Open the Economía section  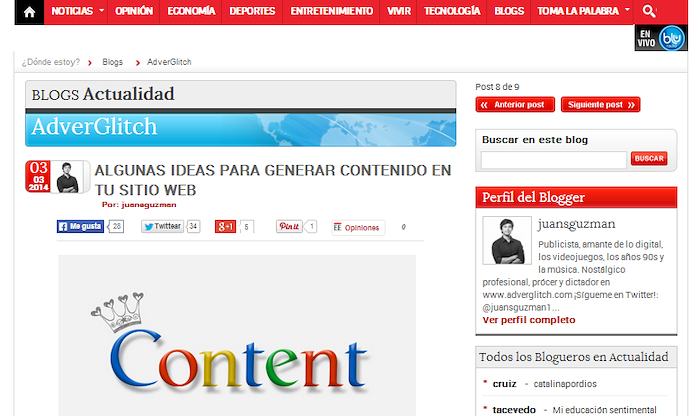click(x=191, y=11)
